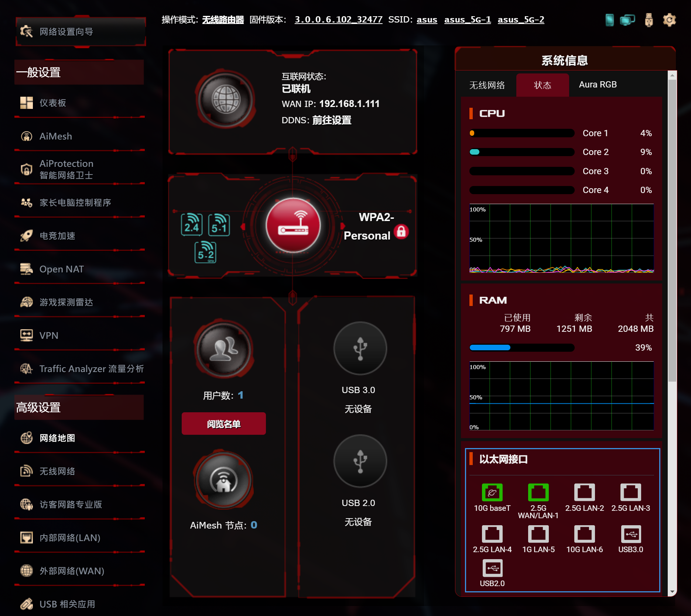The image size is (691, 616).
Task: Click the DDNS 前往设置 link
Action: point(332,120)
